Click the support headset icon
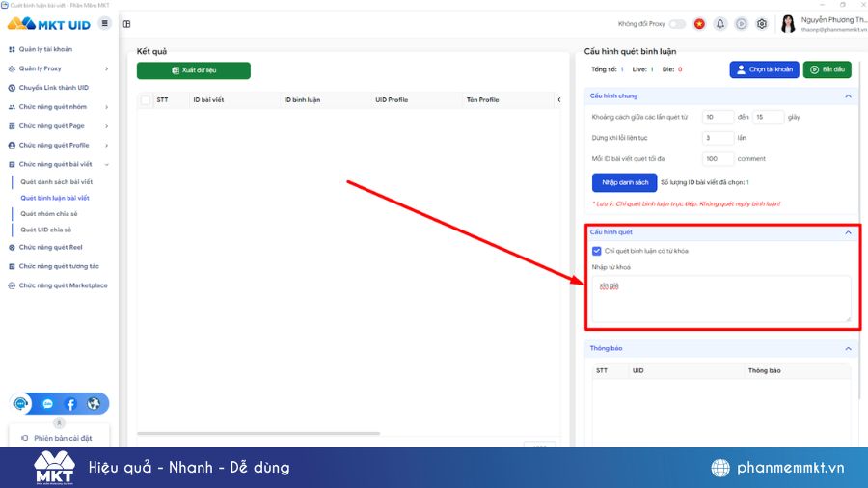Image resolution: width=868 pixels, height=488 pixels. (x=20, y=404)
